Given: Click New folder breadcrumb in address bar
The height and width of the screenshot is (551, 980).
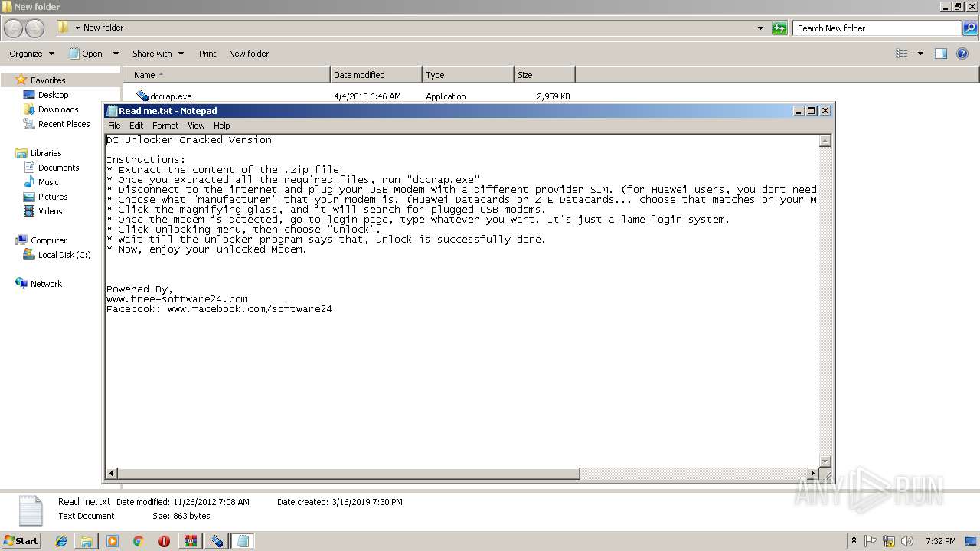Looking at the screenshot, I should (x=103, y=28).
